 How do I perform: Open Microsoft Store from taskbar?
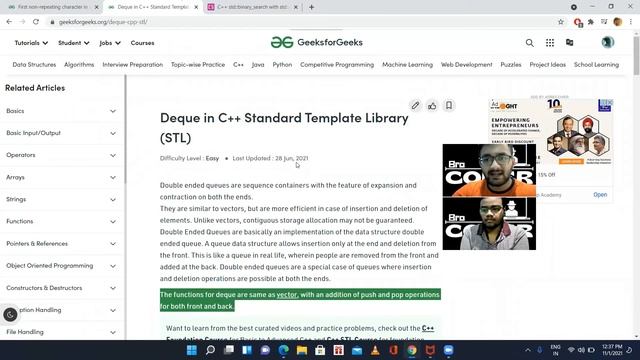320,350
